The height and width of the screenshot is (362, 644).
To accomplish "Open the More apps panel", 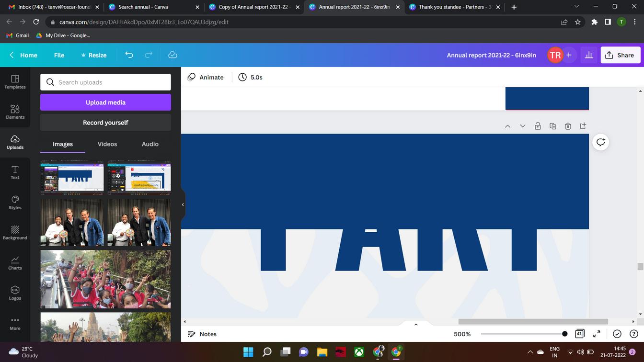I will (15, 323).
